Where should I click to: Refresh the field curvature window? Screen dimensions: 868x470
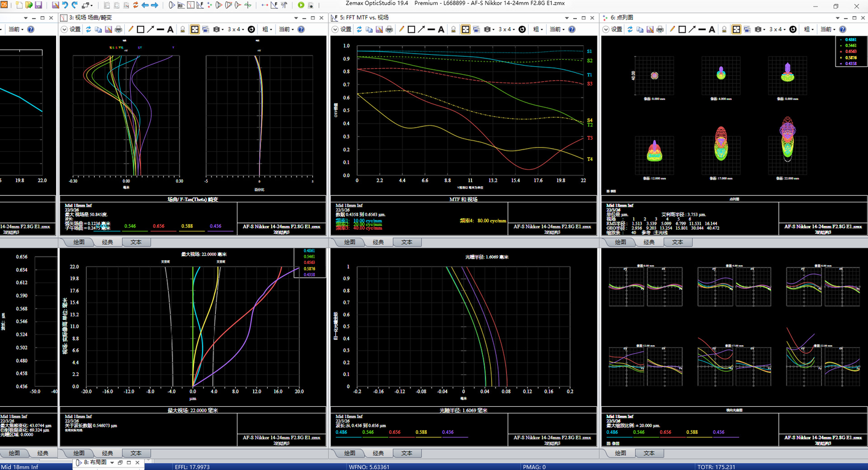pyautogui.click(x=87, y=30)
